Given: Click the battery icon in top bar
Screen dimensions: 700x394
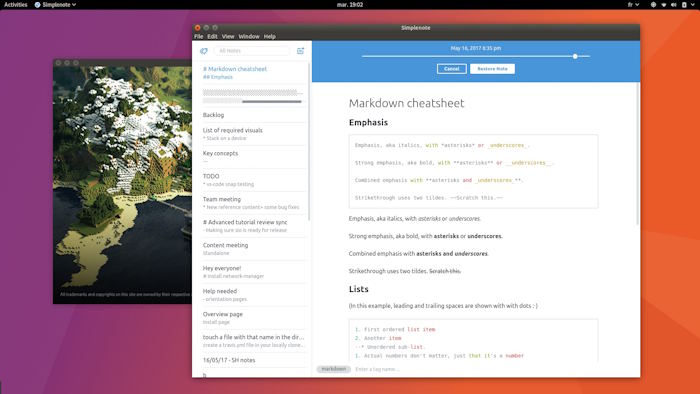Looking at the screenshot, I should pos(684,4).
